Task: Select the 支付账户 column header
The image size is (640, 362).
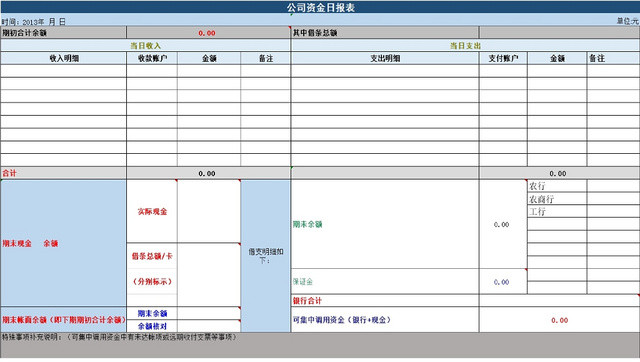Action: click(503, 58)
